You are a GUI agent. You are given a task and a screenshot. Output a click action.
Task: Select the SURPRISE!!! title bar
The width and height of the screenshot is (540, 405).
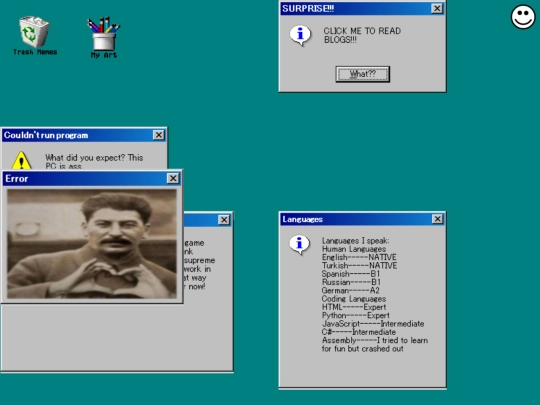point(362,9)
